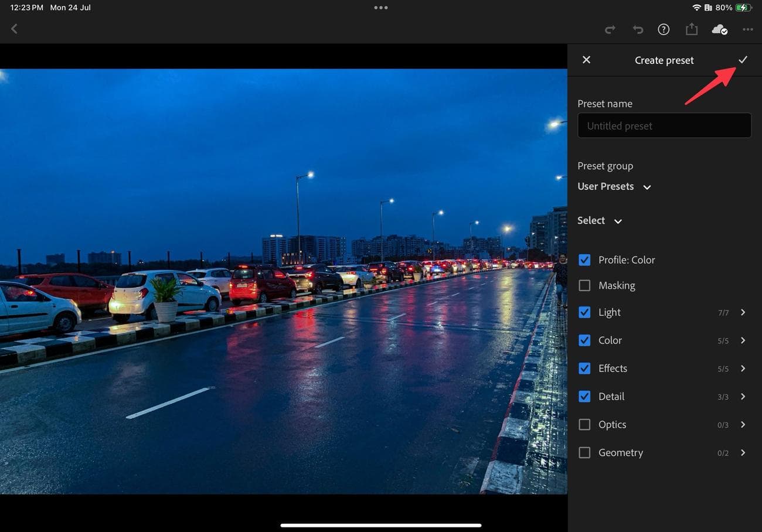Enable the Masking checkbox
Image resolution: width=762 pixels, height=532 pixels.
[x=584, y=285]
